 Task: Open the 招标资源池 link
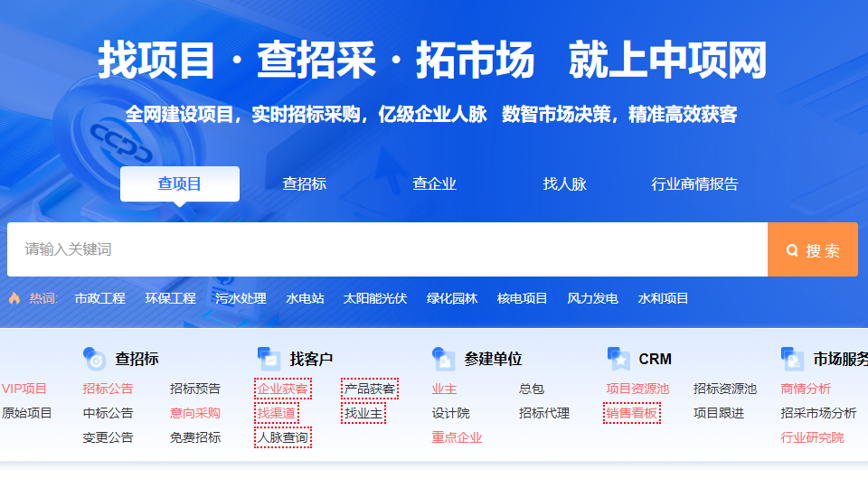(x=725, y=389)
